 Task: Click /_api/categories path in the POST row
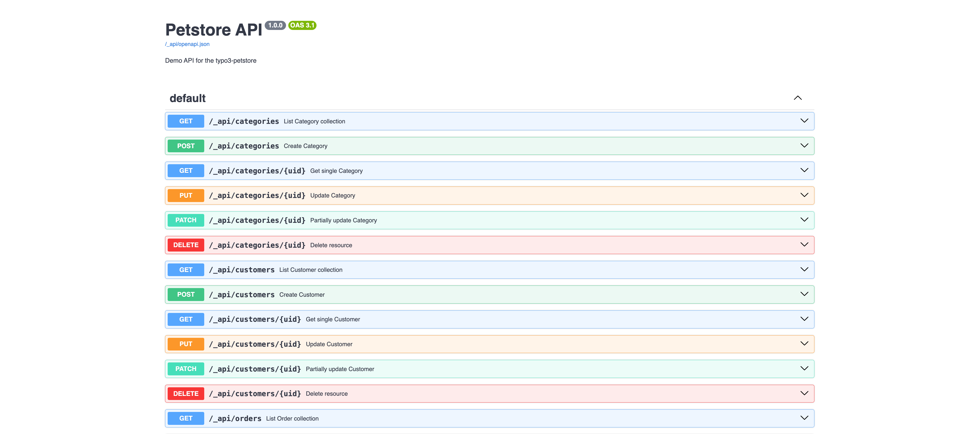(244, 146)
